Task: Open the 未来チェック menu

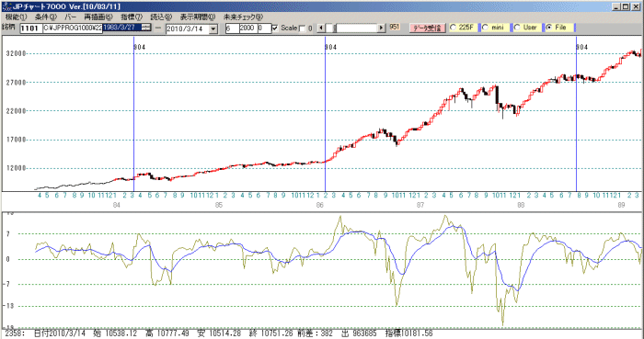Action: [242, 17]
